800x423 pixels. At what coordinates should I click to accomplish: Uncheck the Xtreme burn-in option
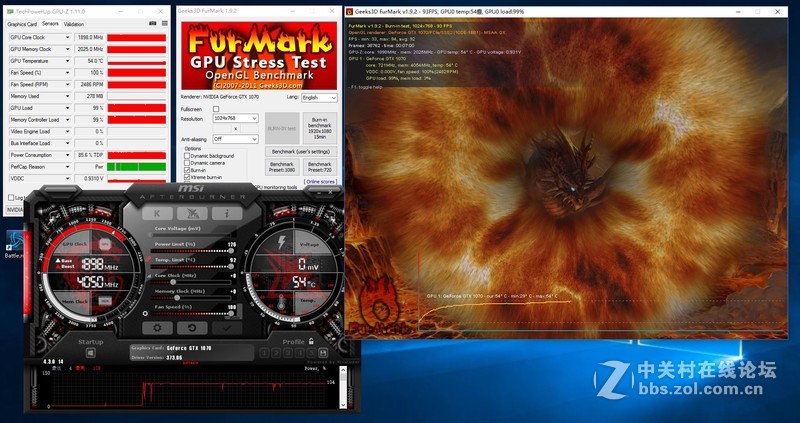187,178
